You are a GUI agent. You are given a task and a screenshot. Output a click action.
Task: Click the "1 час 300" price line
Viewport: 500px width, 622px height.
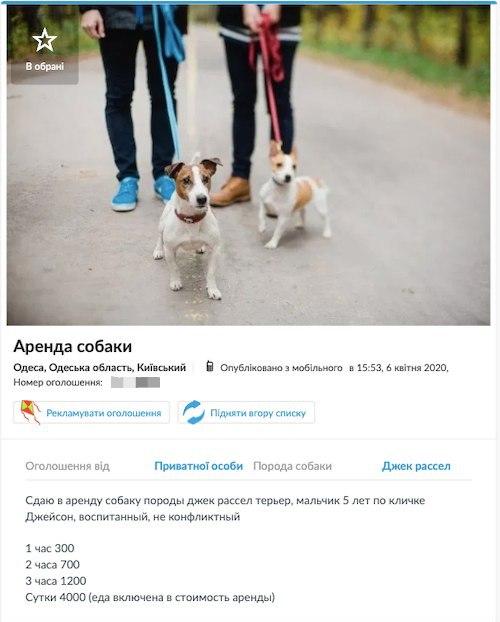[50, 548]
